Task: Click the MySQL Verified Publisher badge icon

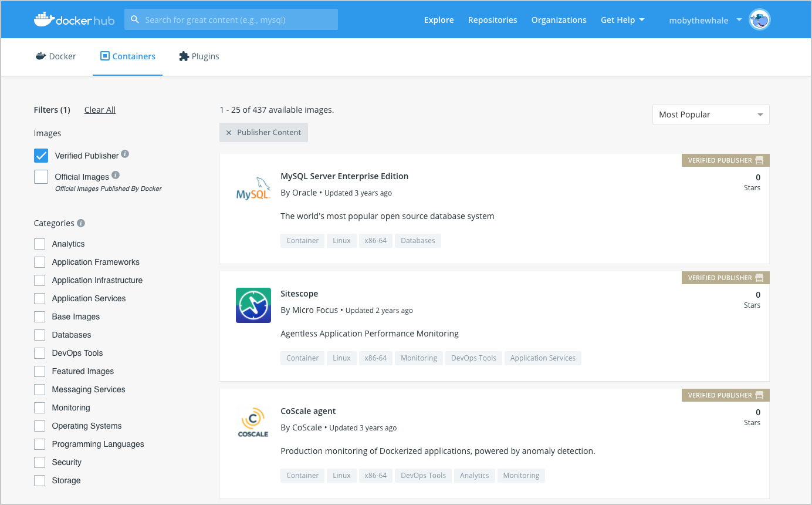Action: point(759,160)
